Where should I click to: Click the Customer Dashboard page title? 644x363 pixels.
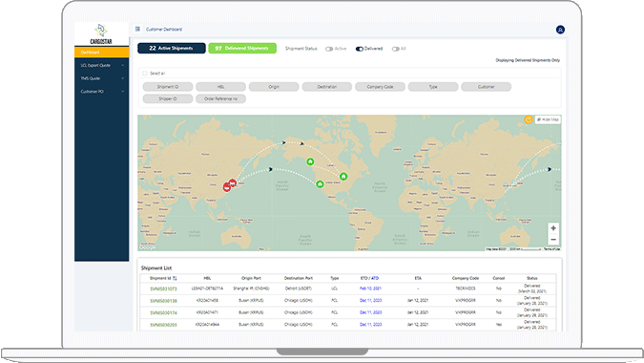pyautogui.click(x=164, y=30)
